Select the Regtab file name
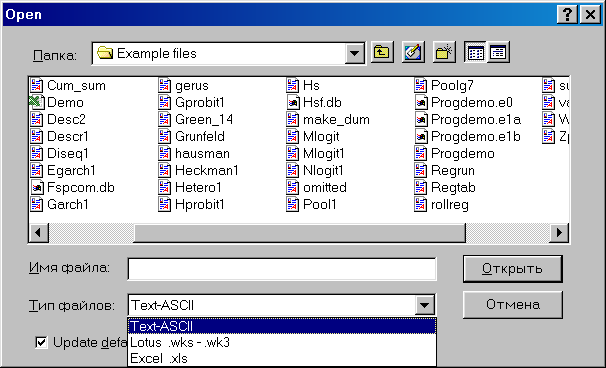Image resolution: width=606 pixels, height=368 pixels. (453, 187)
